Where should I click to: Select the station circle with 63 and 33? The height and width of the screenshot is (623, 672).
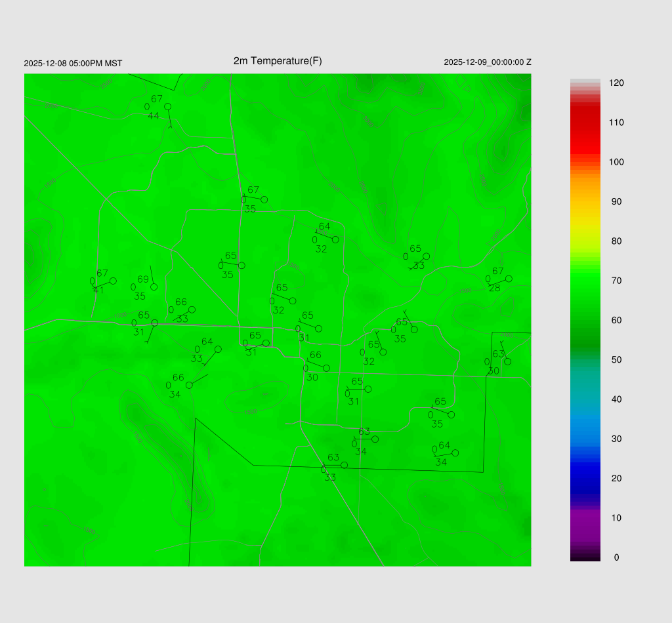[344, 465]
